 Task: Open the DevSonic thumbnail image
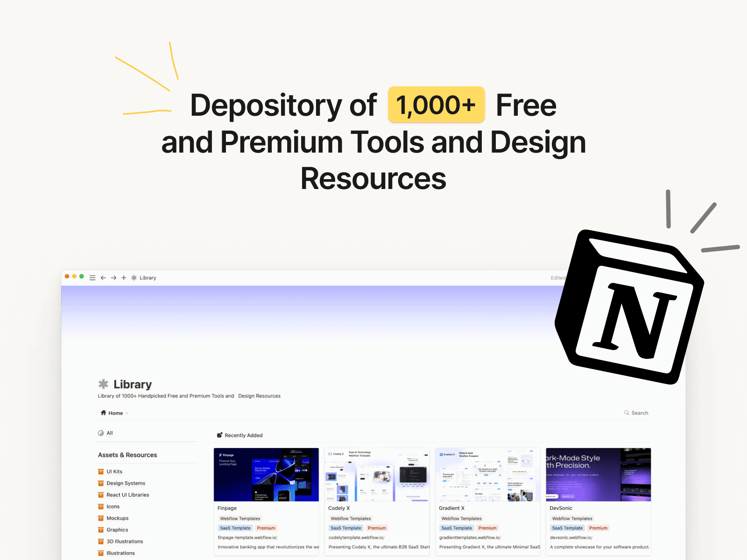tap(598, 475)
